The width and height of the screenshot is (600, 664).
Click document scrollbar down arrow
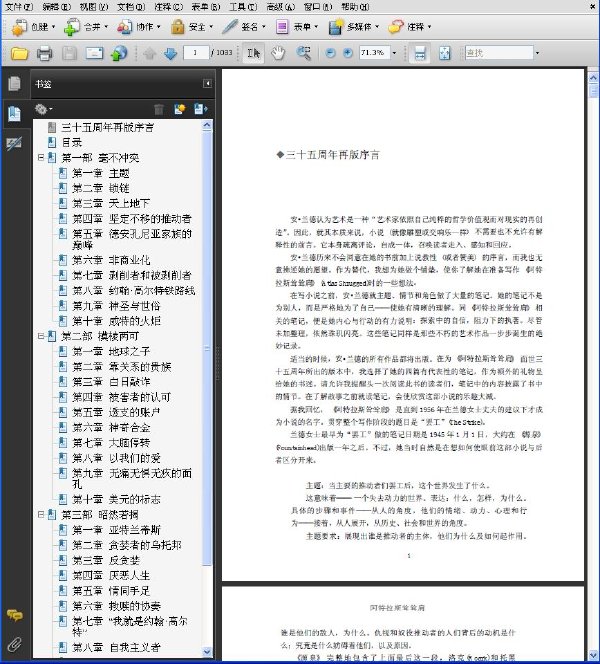pyautogui.click(x=593, y=655)
